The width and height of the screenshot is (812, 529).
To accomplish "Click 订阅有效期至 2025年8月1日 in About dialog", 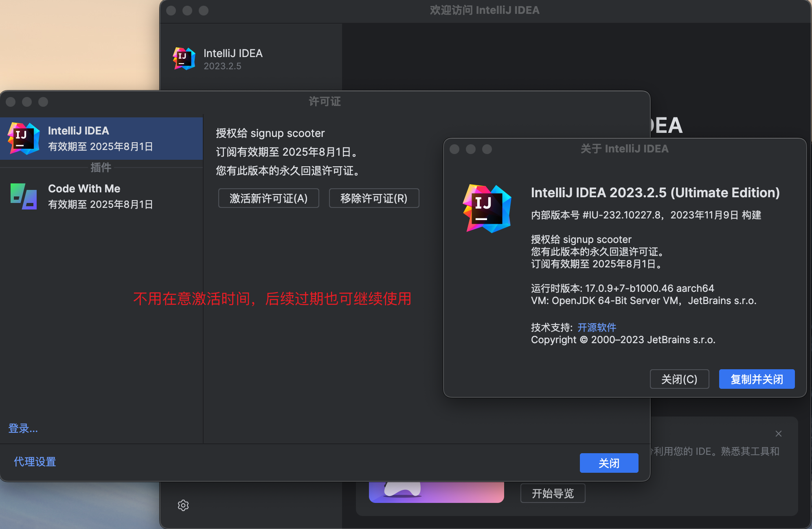I will [x=596, y=264].
